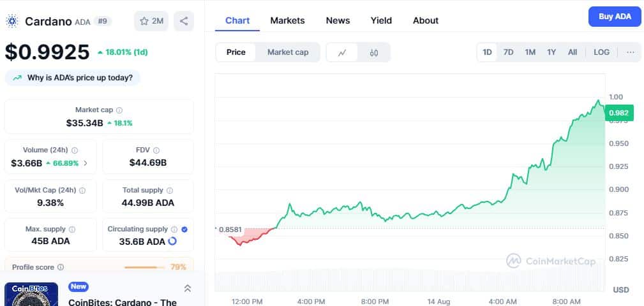The image size is (644, 306).
Task: Click the 14 Aug date axis label
Action: (x=438, y=302)
